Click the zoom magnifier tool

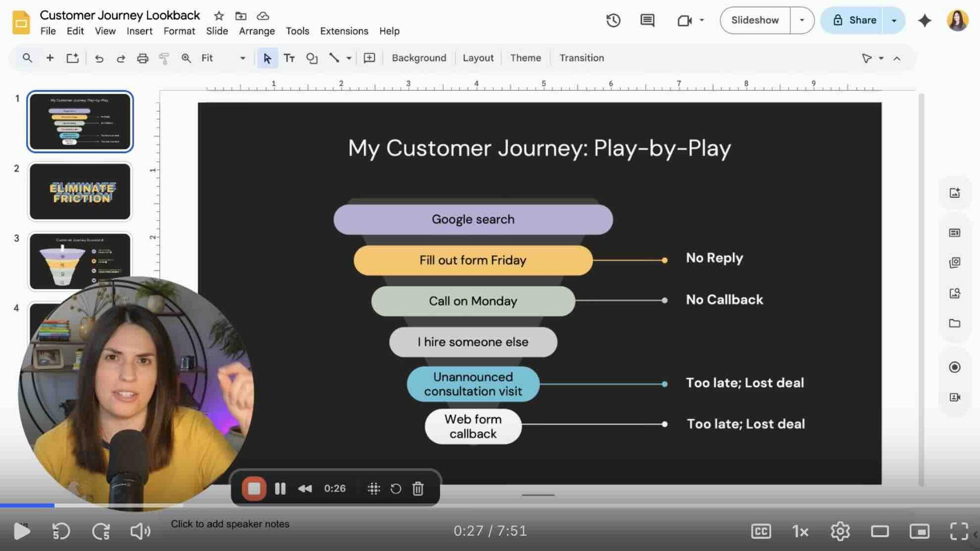tap(186, 58)
